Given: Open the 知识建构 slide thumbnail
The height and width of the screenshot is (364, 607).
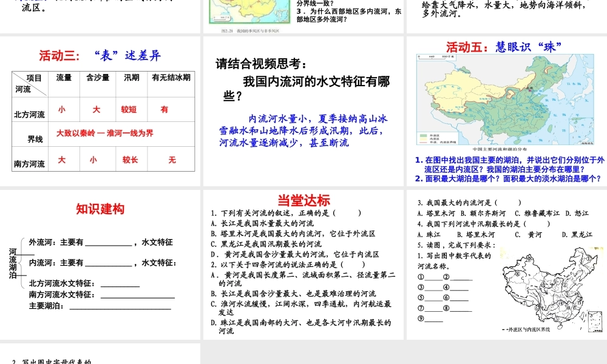Looking at the screenshot, I should tap(100, 265).
